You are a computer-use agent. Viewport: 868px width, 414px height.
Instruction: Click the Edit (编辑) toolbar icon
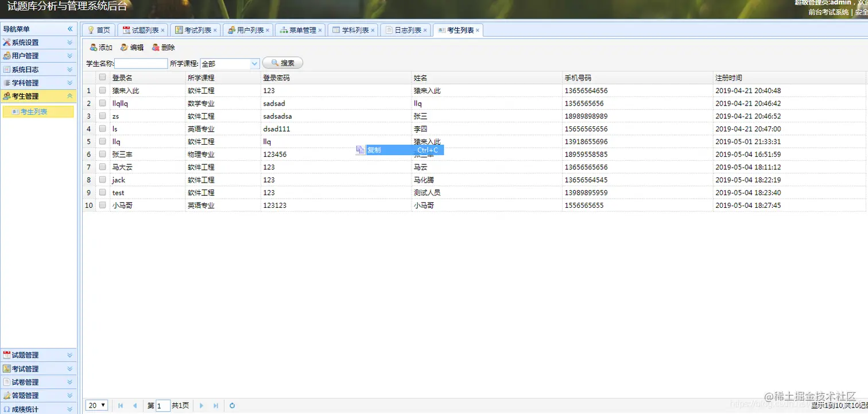pos(124,48)
